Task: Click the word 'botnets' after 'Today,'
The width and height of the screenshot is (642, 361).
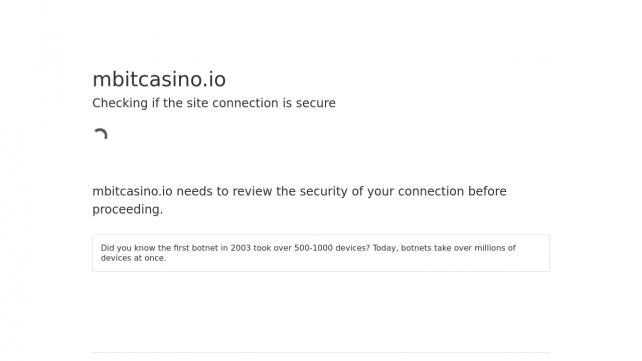Action: point(416,248)
